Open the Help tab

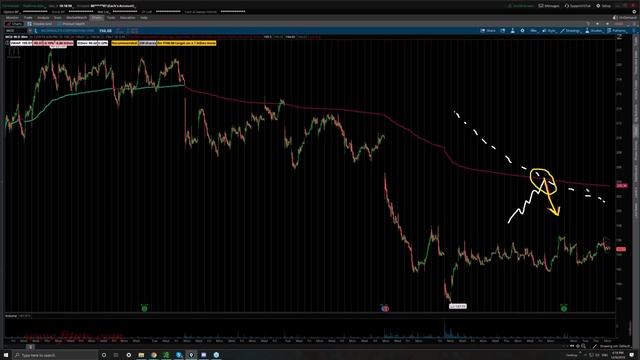[144, 18]
